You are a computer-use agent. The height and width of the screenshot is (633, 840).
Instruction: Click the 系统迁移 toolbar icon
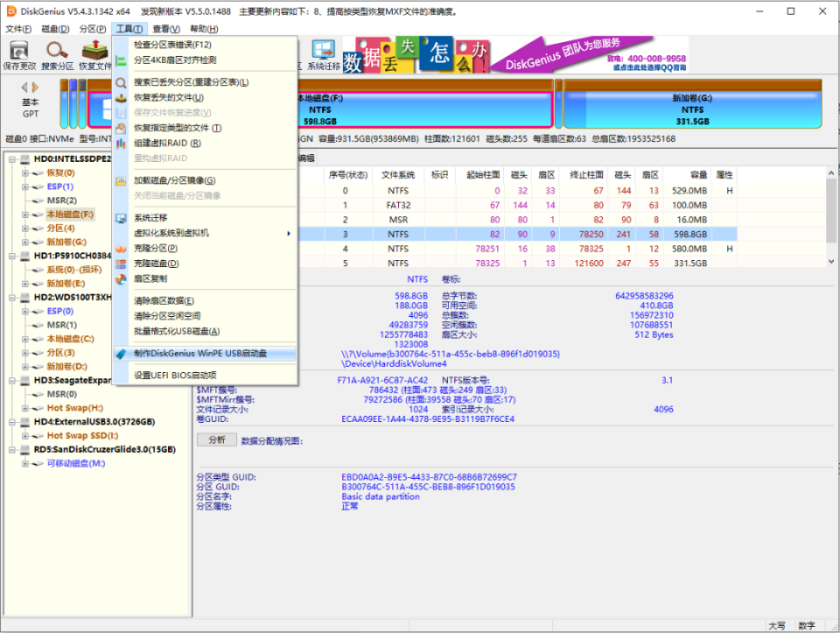tap(324, 50)
